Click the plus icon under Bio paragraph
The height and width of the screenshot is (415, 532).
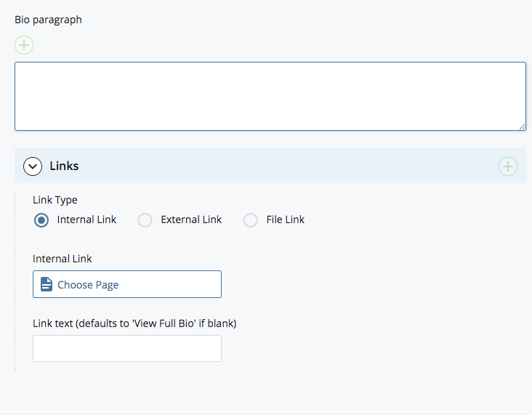pyautogui.click(x=24, y=46)
